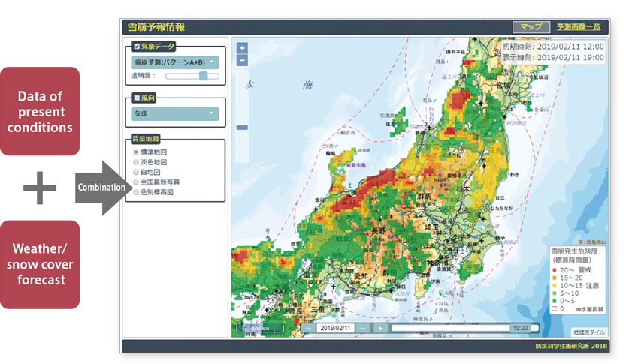Go to next date with forward button

pyautogui.click(x=363, y=328)
